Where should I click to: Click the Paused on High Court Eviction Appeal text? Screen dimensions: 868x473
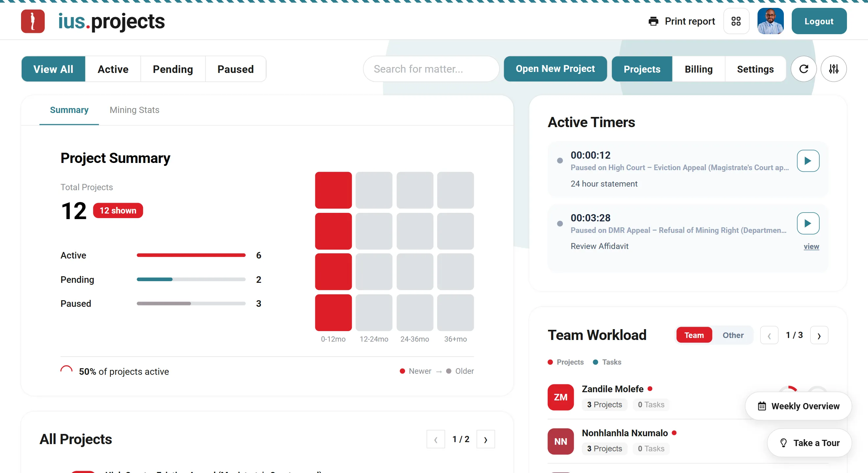pos(679,168)
